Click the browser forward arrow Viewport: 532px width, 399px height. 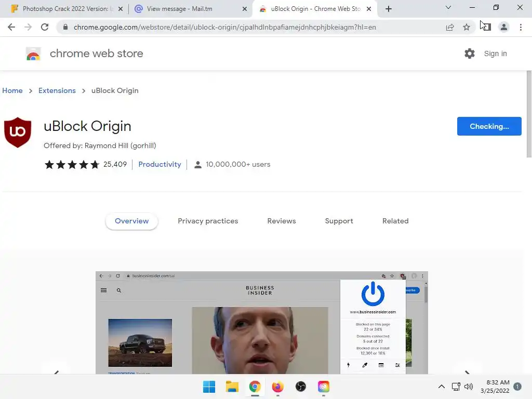(28, 27)
